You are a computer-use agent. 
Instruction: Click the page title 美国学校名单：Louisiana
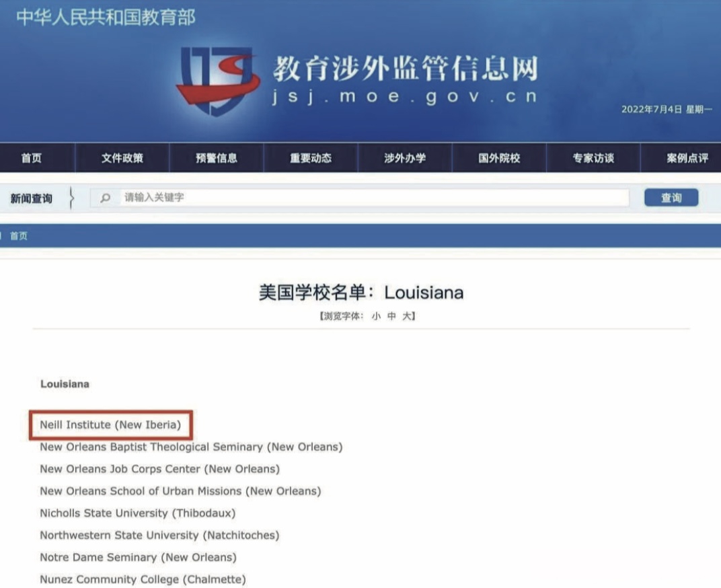361,293
